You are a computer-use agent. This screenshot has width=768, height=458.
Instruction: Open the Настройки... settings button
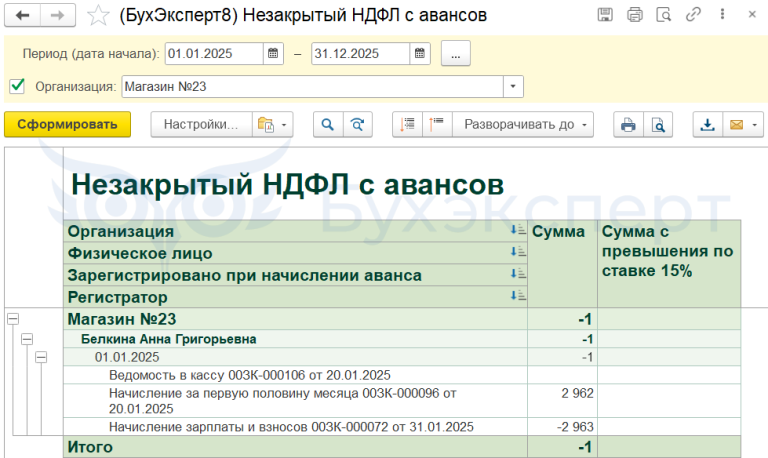(201, 125)
